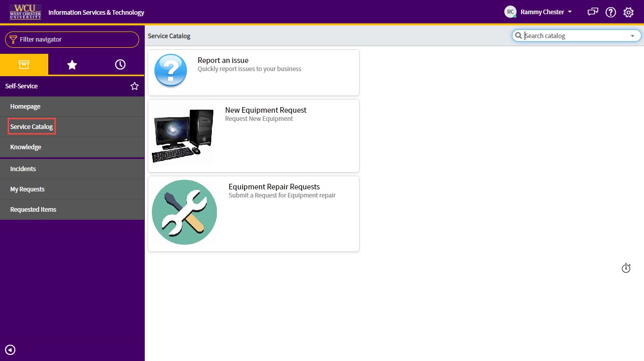
Task: Switch to the Favorites star tab
Action: [72, 64]
